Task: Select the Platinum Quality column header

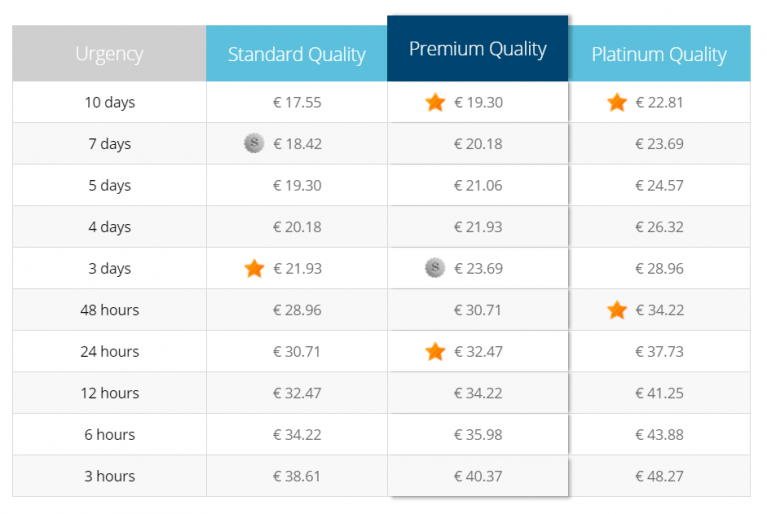Action: 659,54
